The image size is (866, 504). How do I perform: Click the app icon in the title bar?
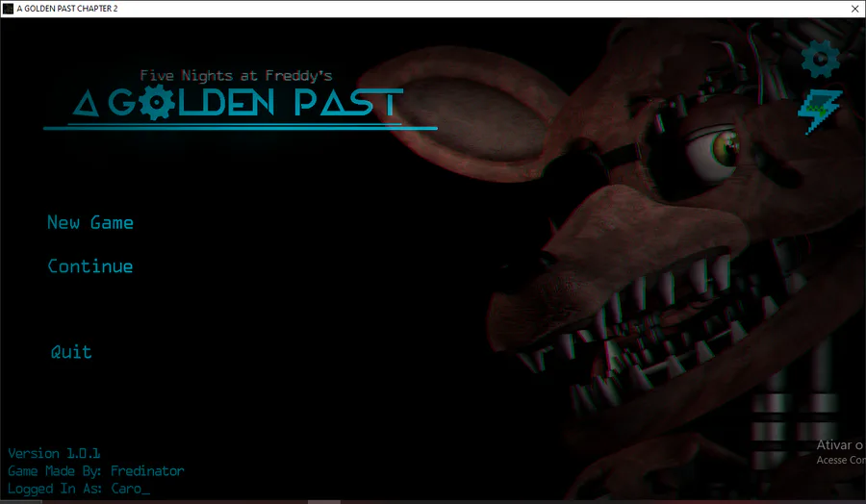pos(8,9)
